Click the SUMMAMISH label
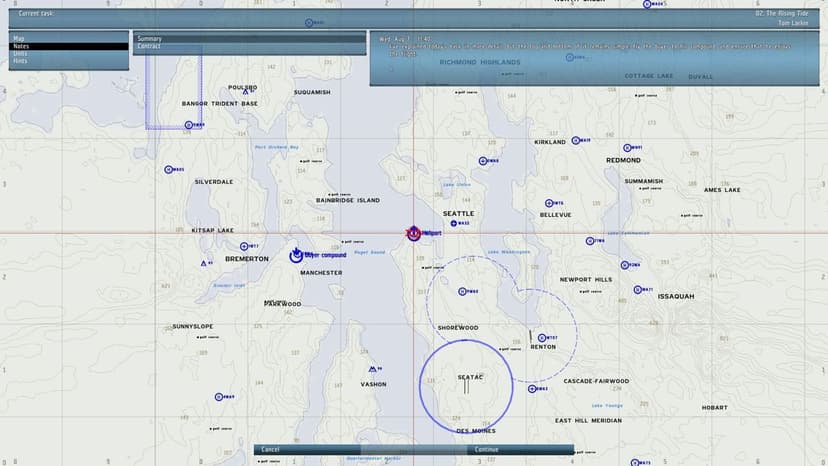 644,181
